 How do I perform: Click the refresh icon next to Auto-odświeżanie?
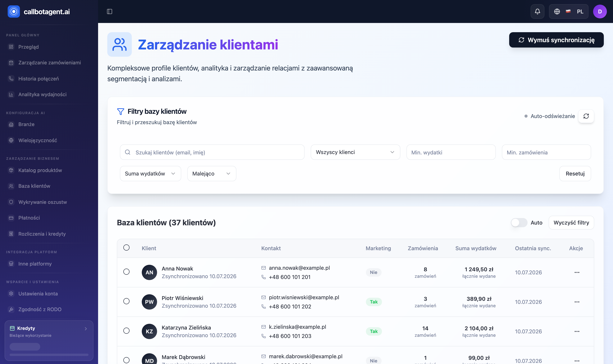point(586,116)
